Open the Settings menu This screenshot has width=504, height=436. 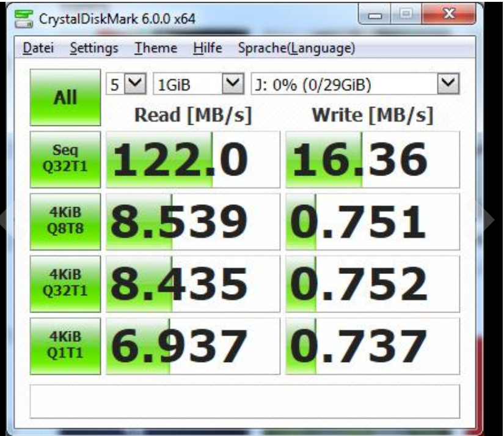(94, 48)
